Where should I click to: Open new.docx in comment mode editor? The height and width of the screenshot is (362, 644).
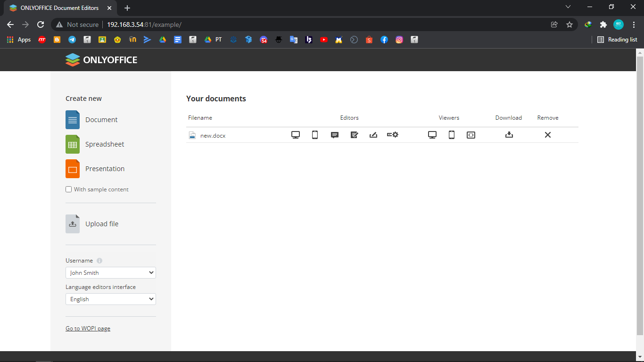335,135
